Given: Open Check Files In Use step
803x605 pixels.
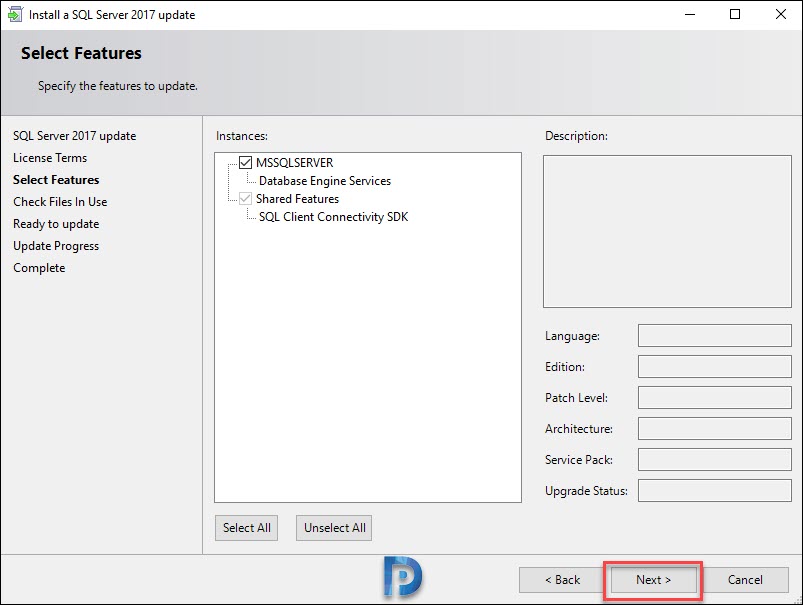Looking at the screenshot, I should click(x=60, y=202).
